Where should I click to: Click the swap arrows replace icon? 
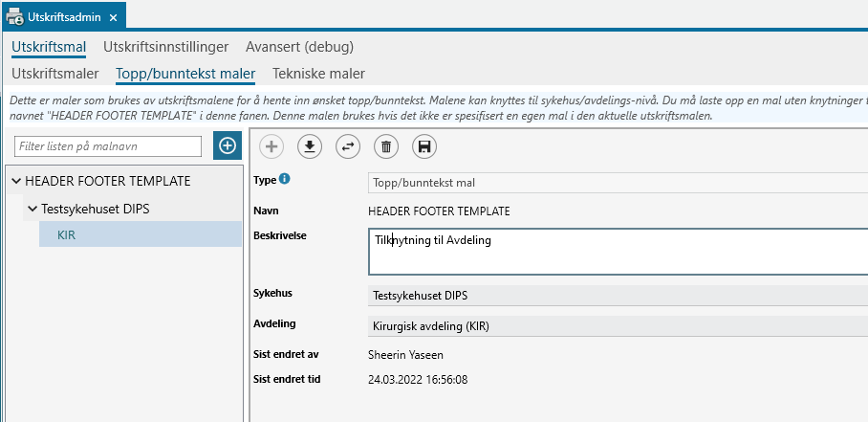click(x=348, y=146)
